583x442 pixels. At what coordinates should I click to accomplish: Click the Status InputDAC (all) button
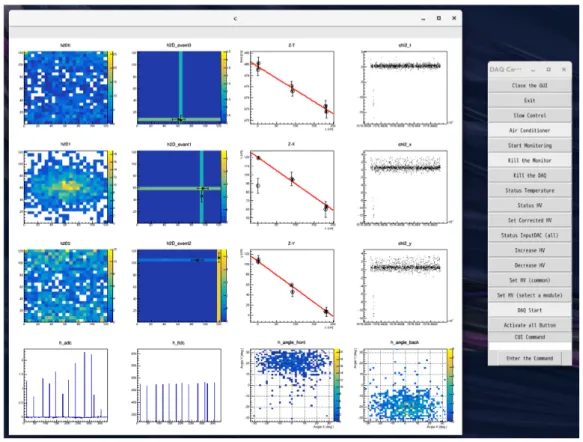529,235
